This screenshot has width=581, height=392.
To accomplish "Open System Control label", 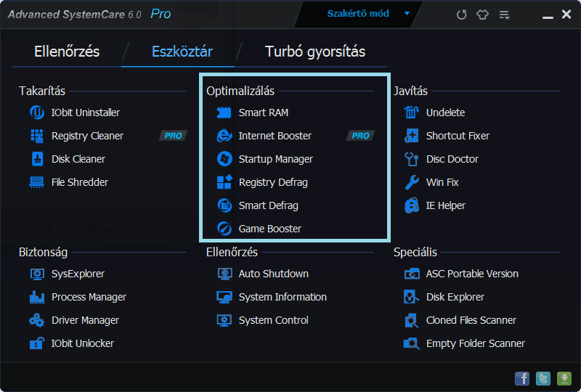I will coord(274,320).
